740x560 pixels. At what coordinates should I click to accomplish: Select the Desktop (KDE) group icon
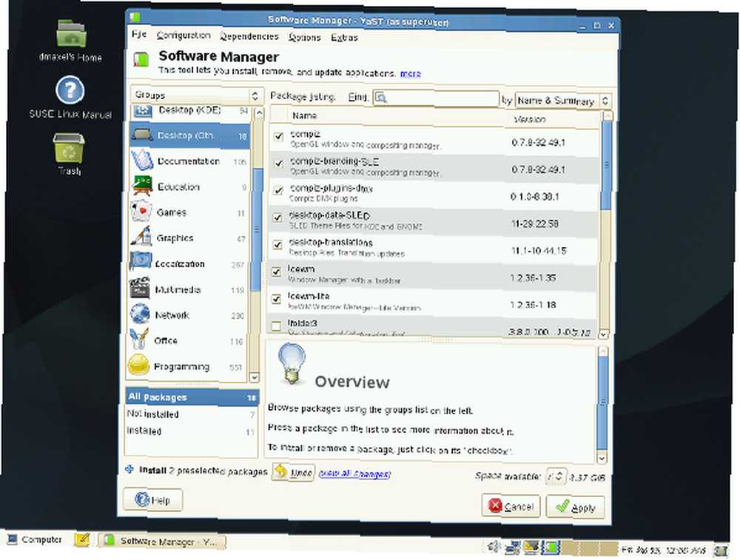click(142, 112)
